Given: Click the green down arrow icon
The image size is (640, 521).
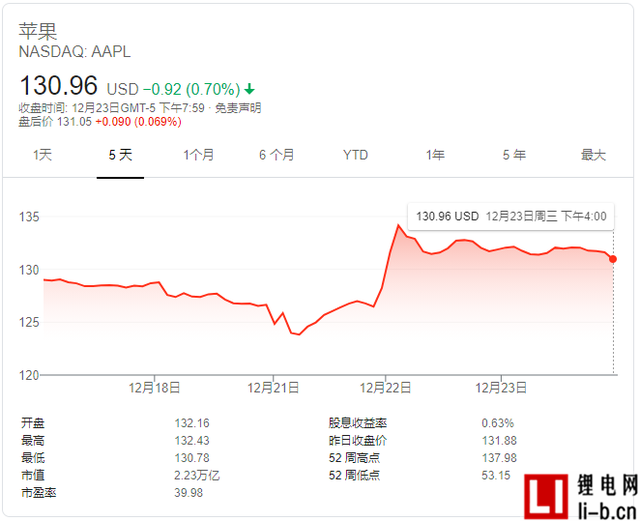Looking at the screenshot, I should click(x=249, y=89).
